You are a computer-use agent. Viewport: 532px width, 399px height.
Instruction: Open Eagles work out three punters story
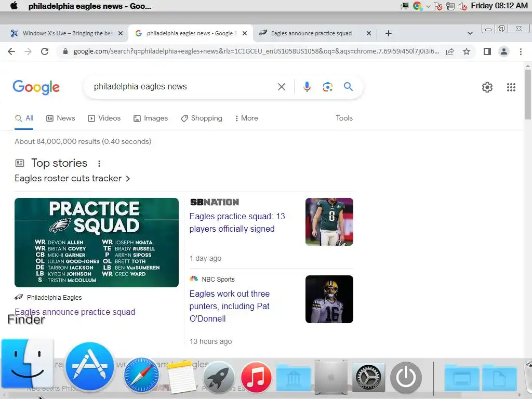click(230, 306)
